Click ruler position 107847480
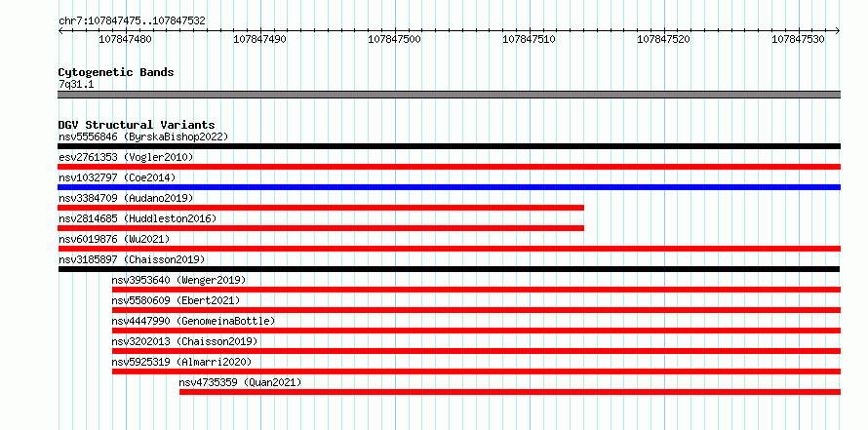Image resolution: width=868 pixels, height=430 pixels. (126, 39)
